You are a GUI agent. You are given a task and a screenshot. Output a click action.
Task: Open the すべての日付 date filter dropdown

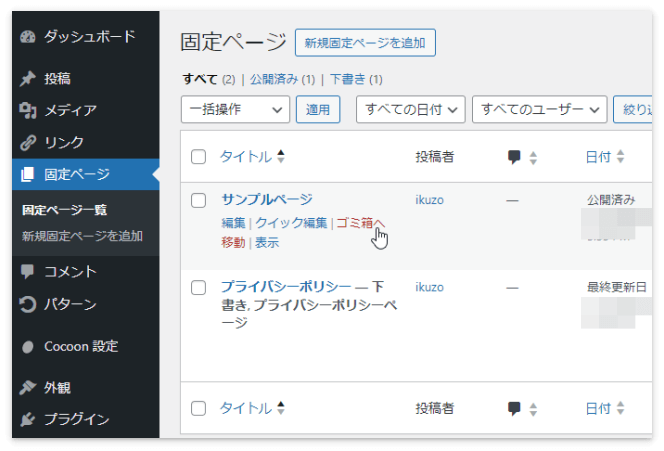click(x=410, y=110)
